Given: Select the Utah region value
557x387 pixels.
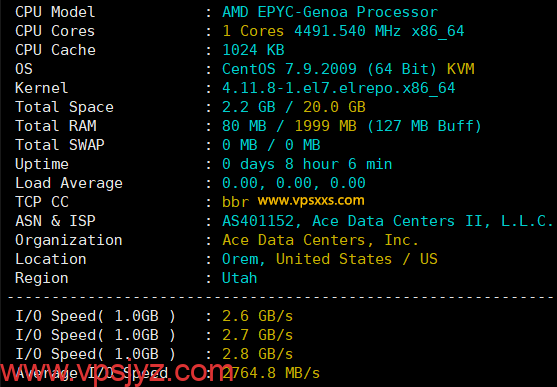Looking at the screenshot, I should point(239,278).
